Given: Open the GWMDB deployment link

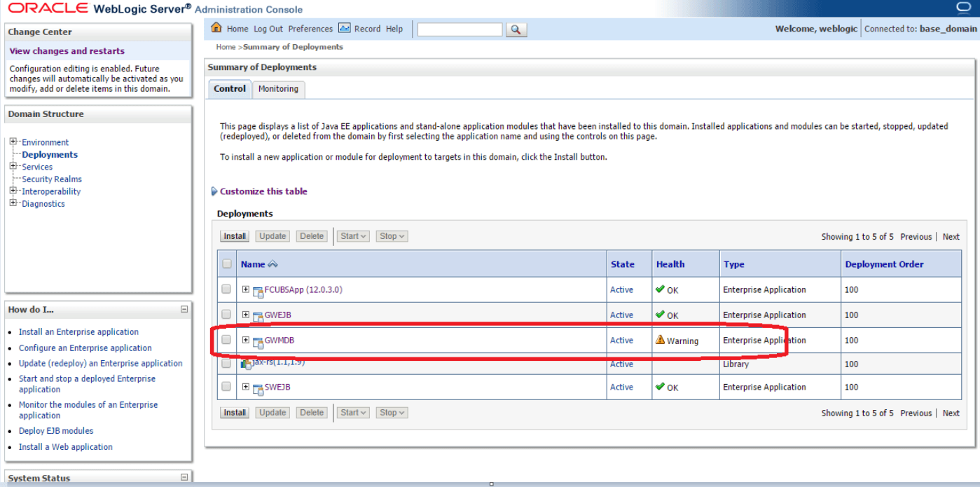Looking at the screenshot, I should pos(279,340).
